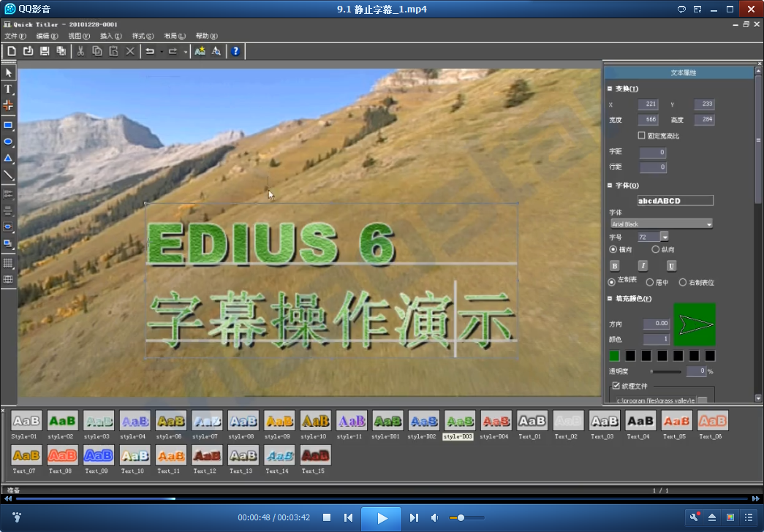Open the Arial Black font dropdown
The image size is (764, 532).
click(709, 224)
